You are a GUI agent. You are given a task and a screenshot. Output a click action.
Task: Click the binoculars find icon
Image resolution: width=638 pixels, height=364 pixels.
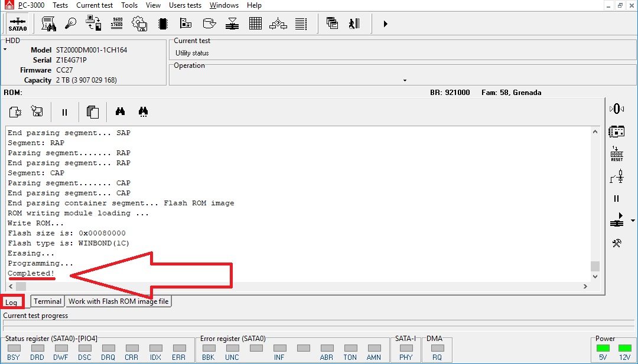[120, 112]
